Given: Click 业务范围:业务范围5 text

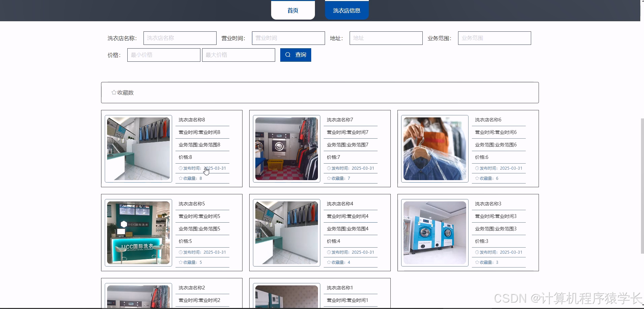Looking at the screenshot, I should point(199,229).
